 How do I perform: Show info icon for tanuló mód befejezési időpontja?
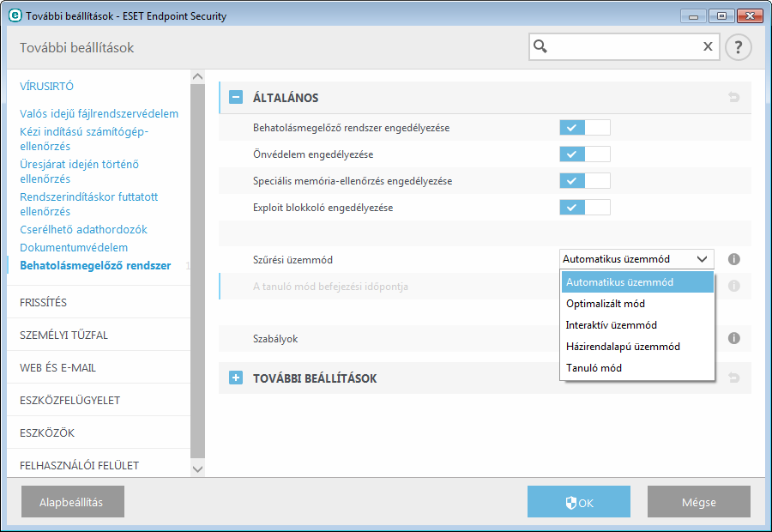pos(733,286)
